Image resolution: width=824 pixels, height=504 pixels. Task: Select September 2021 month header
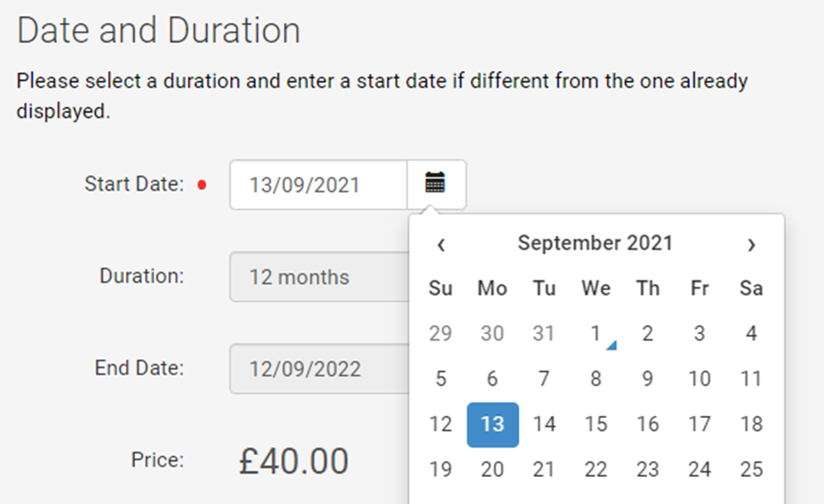point(596,243)
